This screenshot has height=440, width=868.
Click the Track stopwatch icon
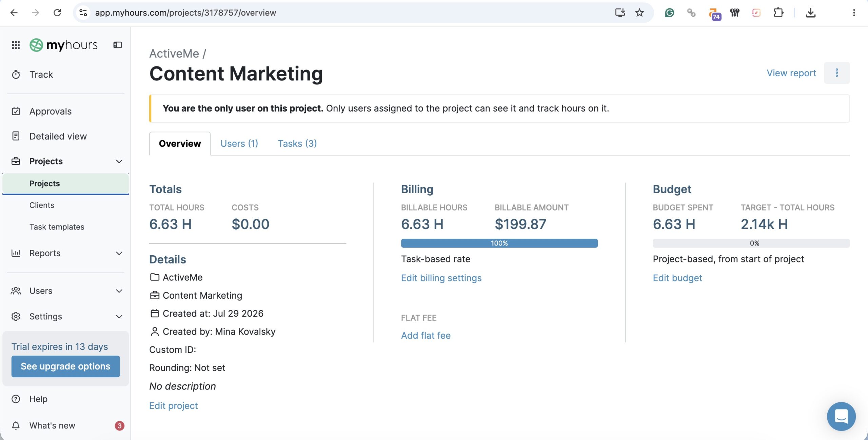(16, 74)
